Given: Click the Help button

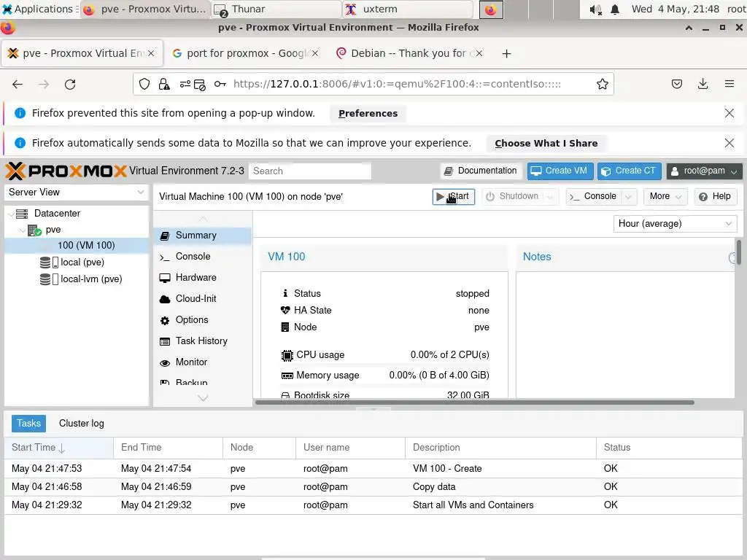Looking at the screenshot, I should [715, 197].
